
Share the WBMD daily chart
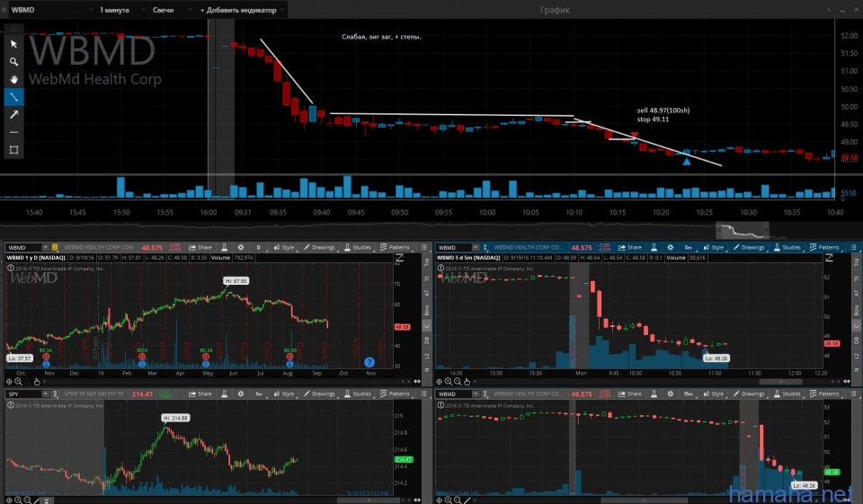click(x=200, y=248)
